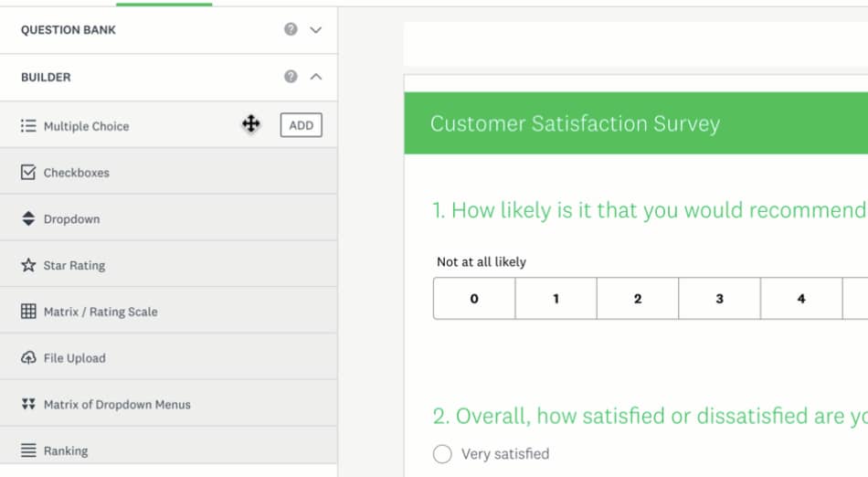Click the Checkboxes question type icon
The height and width of the screenshot is (477, 868).
pos(28,173)
